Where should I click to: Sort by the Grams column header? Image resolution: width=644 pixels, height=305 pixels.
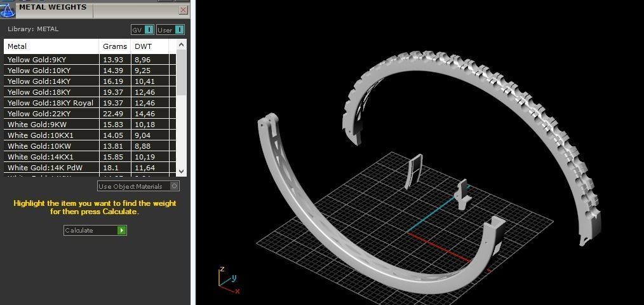115,46
